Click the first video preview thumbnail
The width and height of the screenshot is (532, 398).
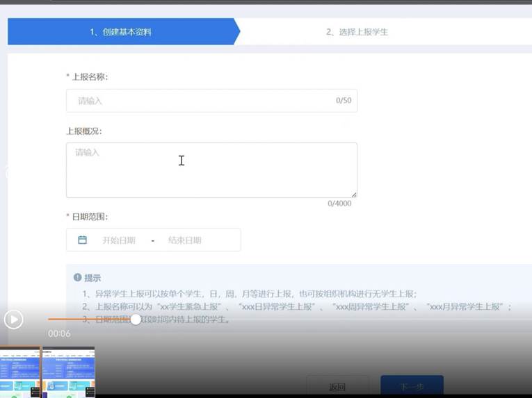point(20,372)
